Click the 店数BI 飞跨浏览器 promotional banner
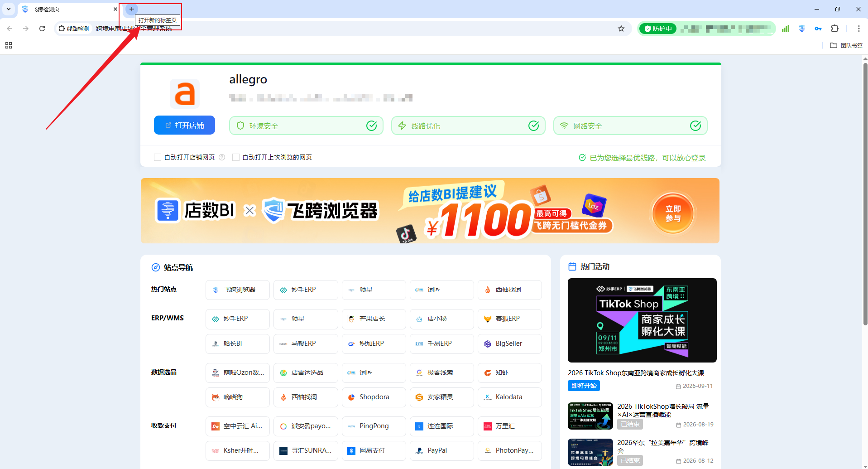The width and height of the screenshot is (868, 469). [x=430, y=211]
